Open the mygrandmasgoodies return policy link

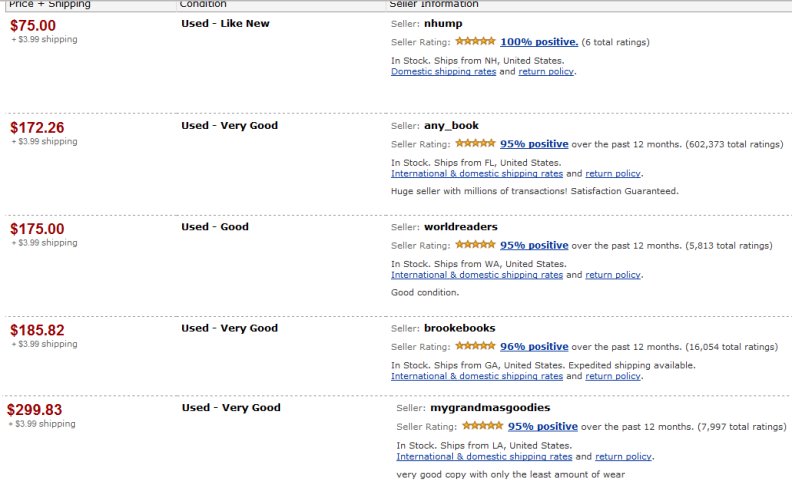pos(622,457)
